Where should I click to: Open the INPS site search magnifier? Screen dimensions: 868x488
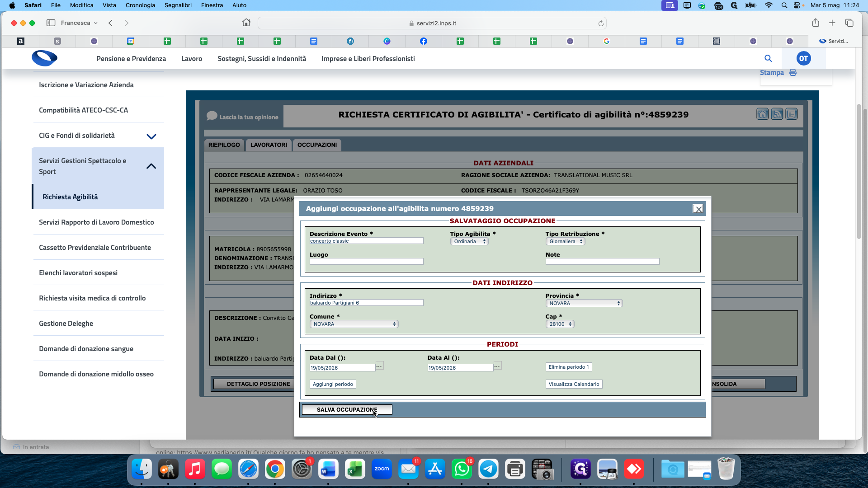768,58
